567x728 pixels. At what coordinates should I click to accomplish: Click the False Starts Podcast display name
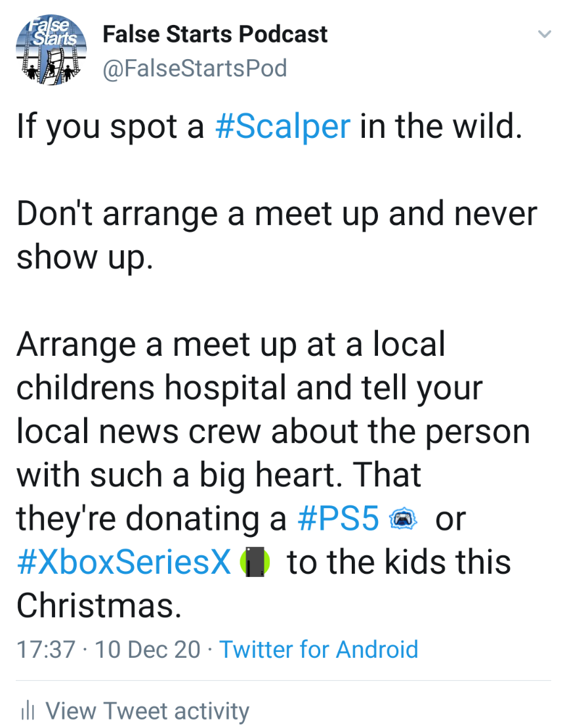click(215, 34)
